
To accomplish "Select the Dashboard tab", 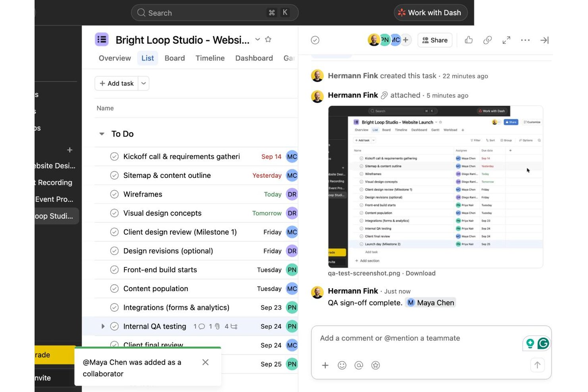I will (254, 58).
